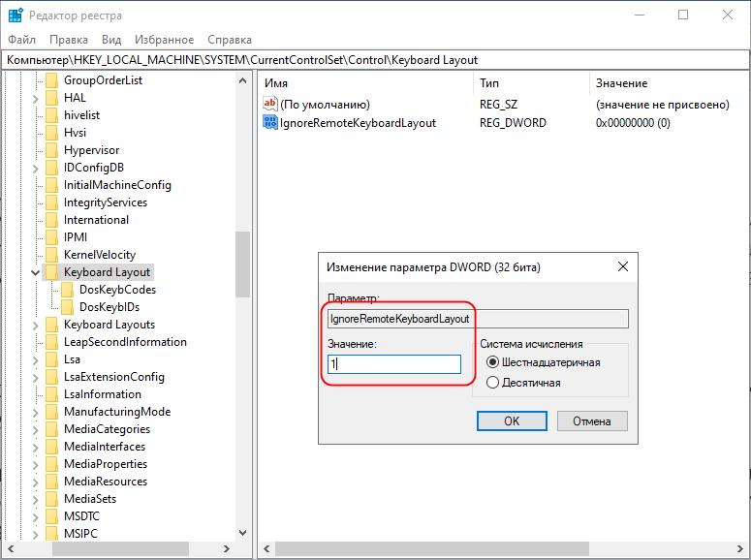This screenshot has height=560, width=751.
Task: Click the IDConfigDB folder icon
Action: pos(52,168)
